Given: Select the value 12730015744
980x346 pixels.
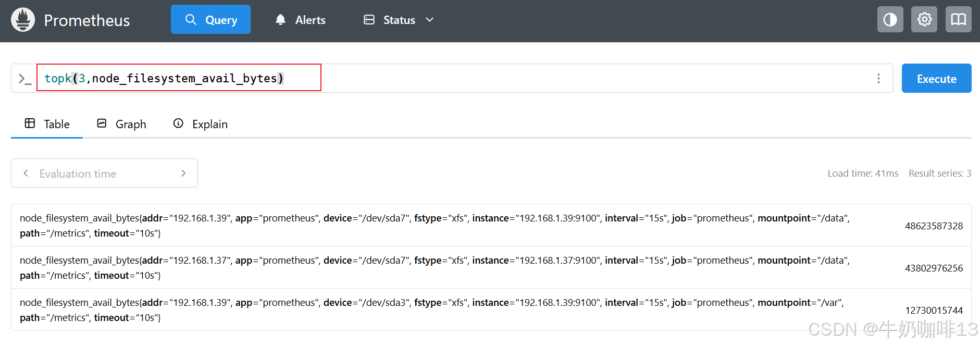Looking at the screenshot, I should click(934, 310).
